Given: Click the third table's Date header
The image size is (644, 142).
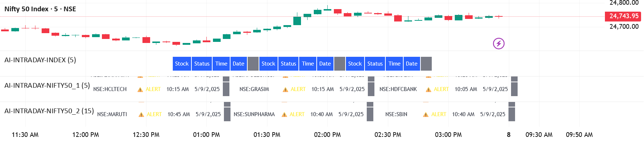Looking at the screenshot, I should pos(412,64).
